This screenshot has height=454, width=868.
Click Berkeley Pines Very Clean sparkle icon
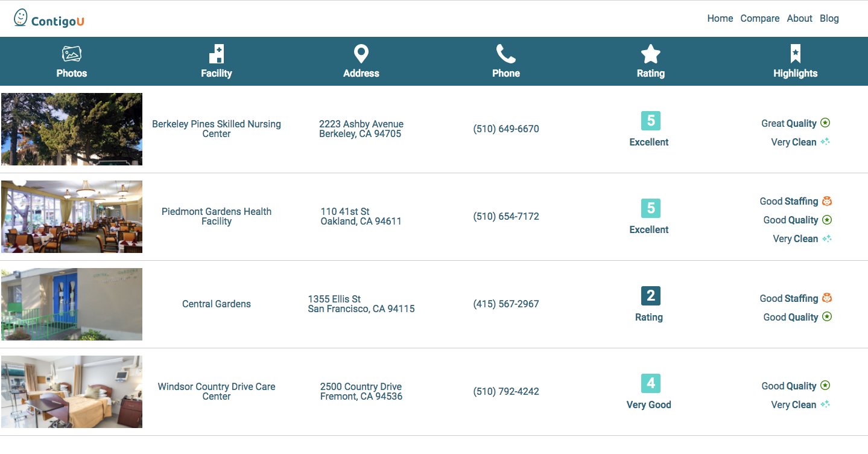click(x=825, y=142)
